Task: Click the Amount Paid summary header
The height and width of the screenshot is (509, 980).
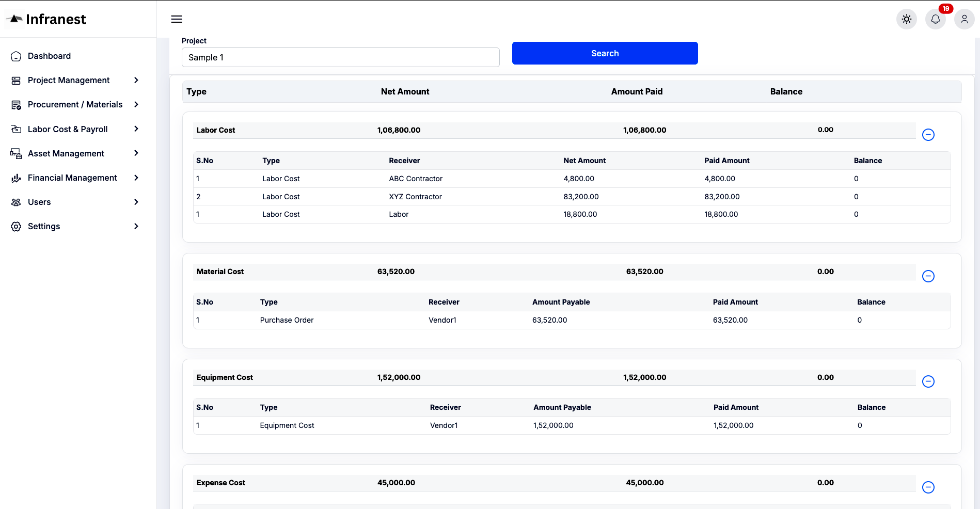Action: click(x=637, y=91)
